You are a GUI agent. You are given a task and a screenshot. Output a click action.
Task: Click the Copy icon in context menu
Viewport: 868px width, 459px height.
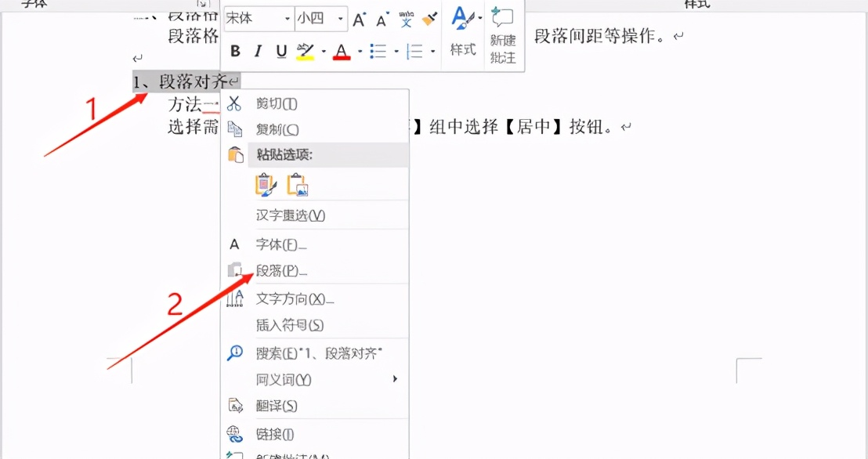tap(233, 130)
